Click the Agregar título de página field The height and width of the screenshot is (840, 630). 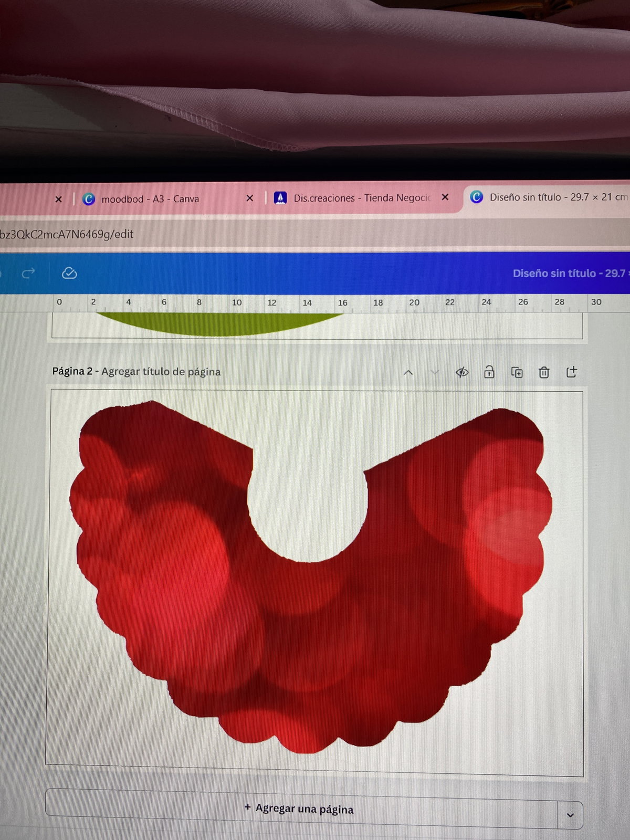point(161,372)
